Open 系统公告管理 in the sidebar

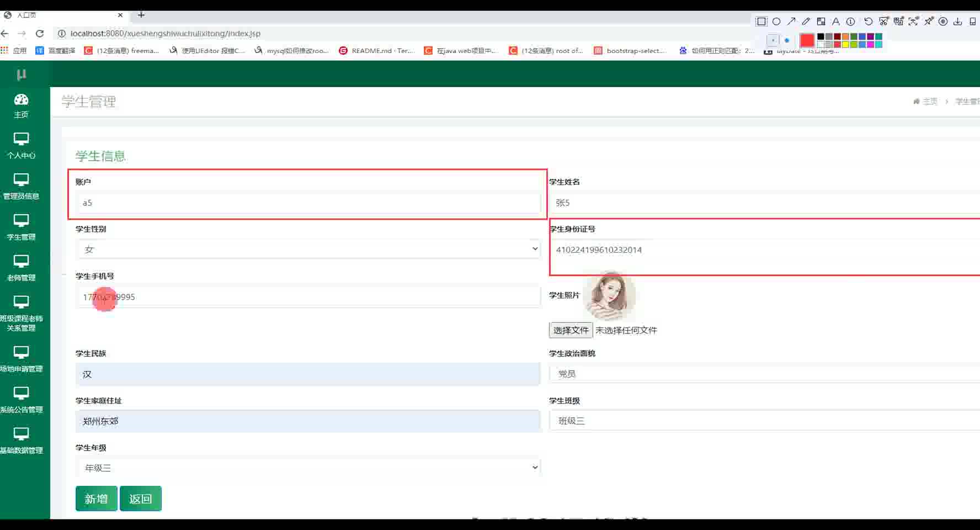click(21, 400)
